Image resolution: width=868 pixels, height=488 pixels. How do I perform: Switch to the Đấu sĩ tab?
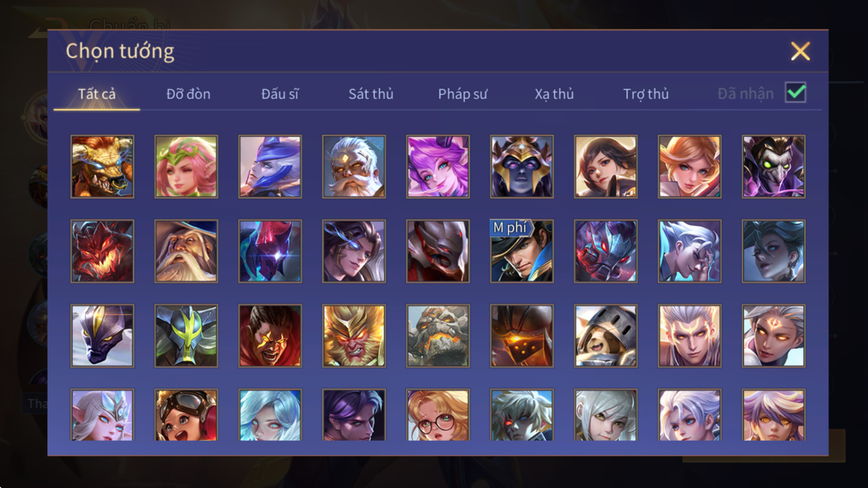tap(280, 94)
